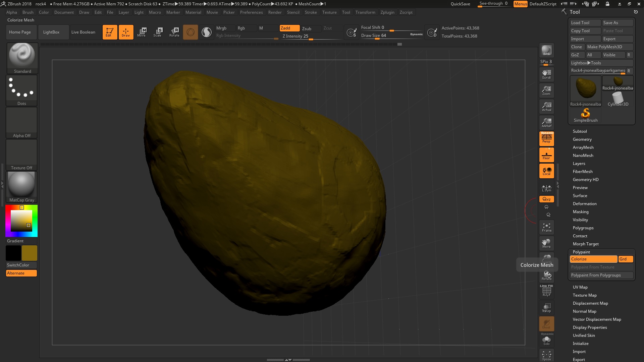Screen dimensions: 644x362
Task: Toggle XYZ rotation mode
Action: click(x=546, y=199)
